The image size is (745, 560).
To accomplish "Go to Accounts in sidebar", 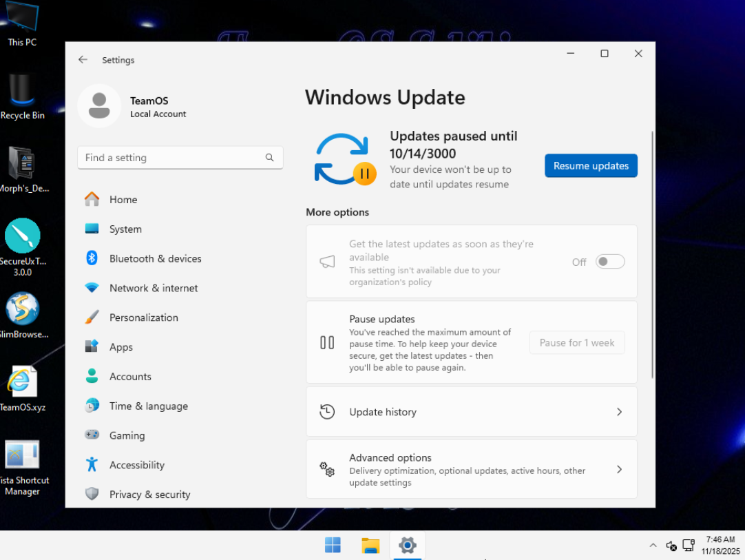I will (x=130, y=377).
